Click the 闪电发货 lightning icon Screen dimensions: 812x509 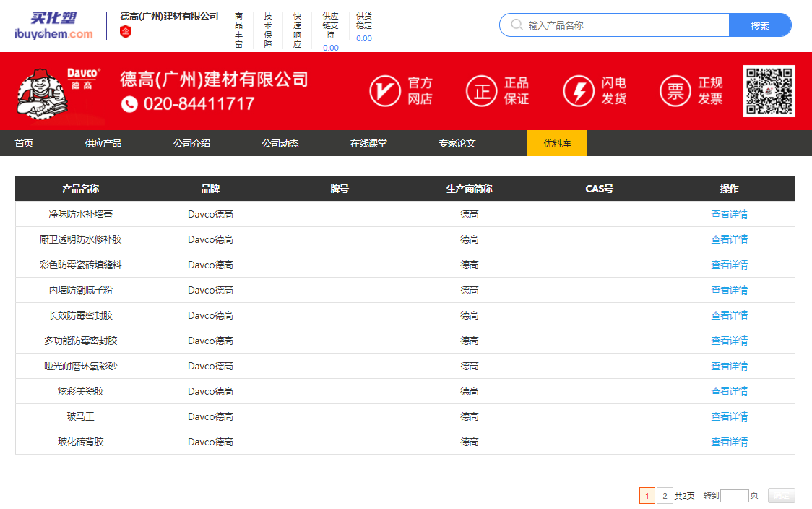(x=579, y=90)
